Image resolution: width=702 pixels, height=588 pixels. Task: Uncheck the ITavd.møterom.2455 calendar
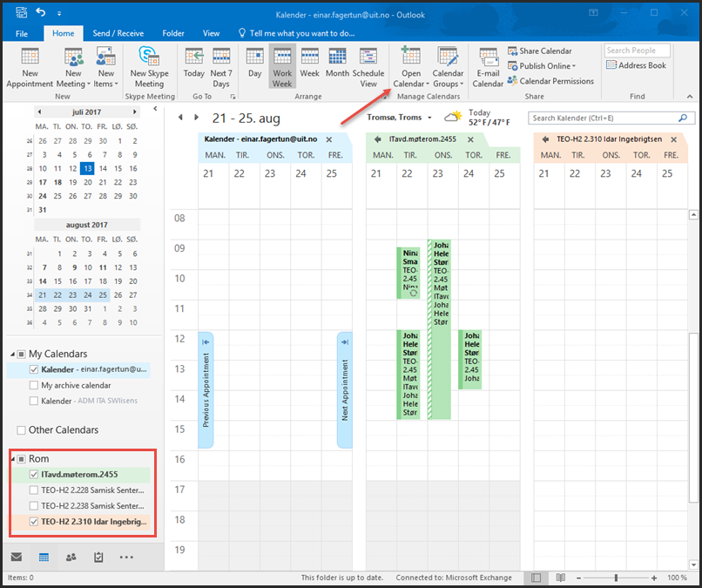[33, 475]
